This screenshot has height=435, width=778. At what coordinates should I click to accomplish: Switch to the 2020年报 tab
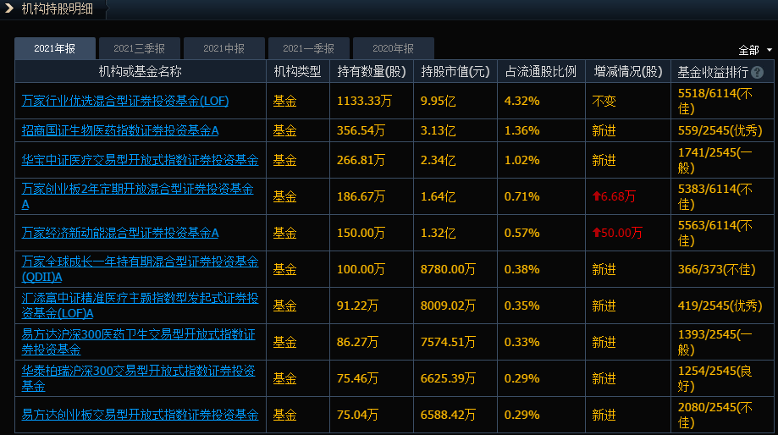coord(393,48)
